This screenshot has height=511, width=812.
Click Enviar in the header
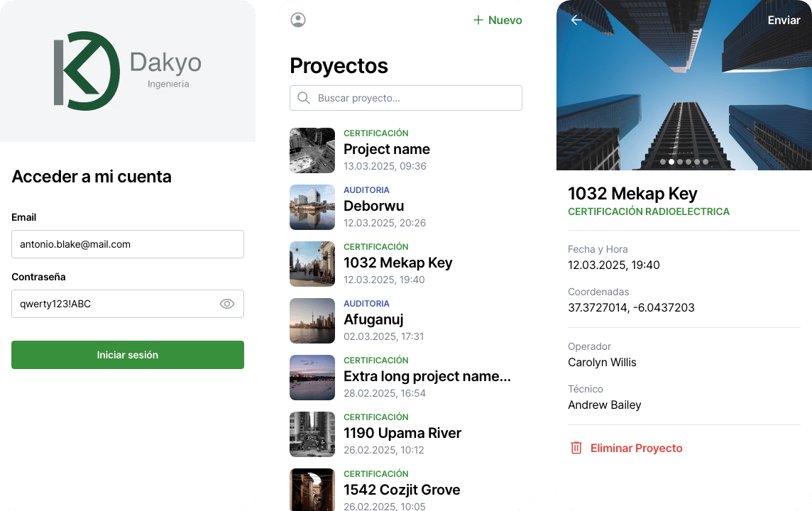tap(784, 20)
